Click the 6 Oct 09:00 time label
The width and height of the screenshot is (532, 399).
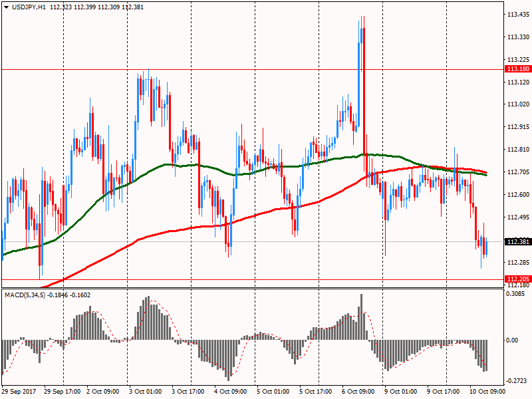coord(358,392)
